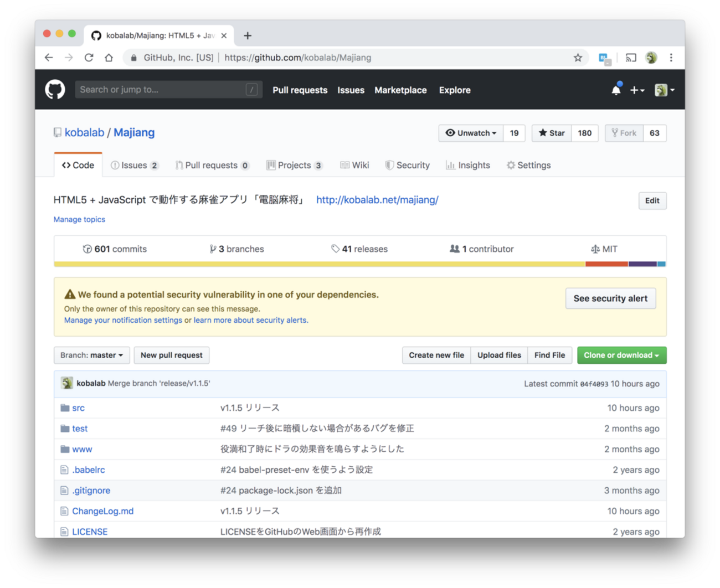
Task: Open the kobalab.net/majiang link
Action: (377, 200)
